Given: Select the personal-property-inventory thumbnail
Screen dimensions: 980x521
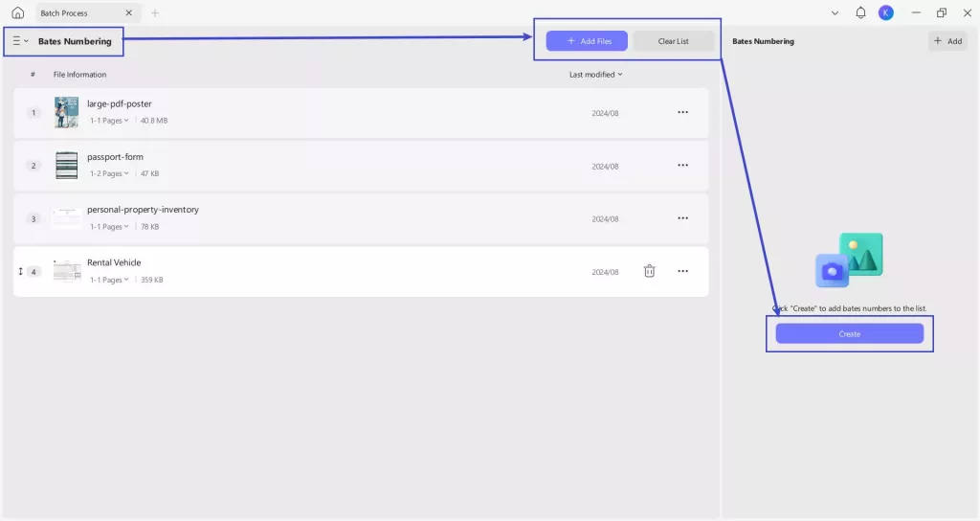Looking at the screenshot, I should (x=66, y=218).
